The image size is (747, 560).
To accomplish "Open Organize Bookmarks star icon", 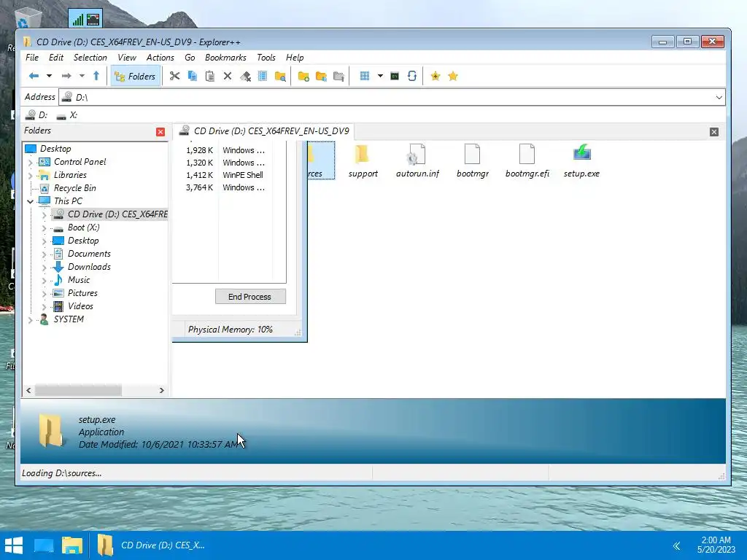I will tap(453, 76).
